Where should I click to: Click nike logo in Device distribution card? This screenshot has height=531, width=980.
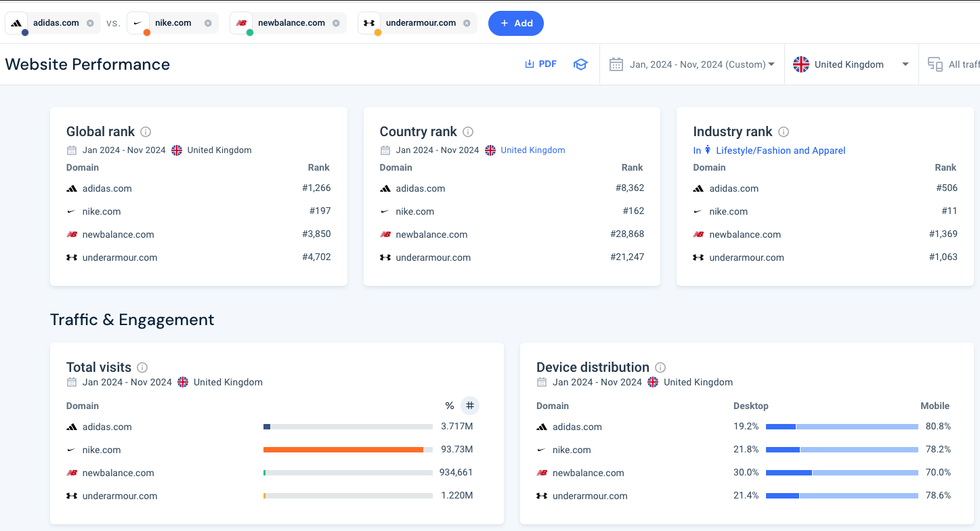[x=542, y=450]
